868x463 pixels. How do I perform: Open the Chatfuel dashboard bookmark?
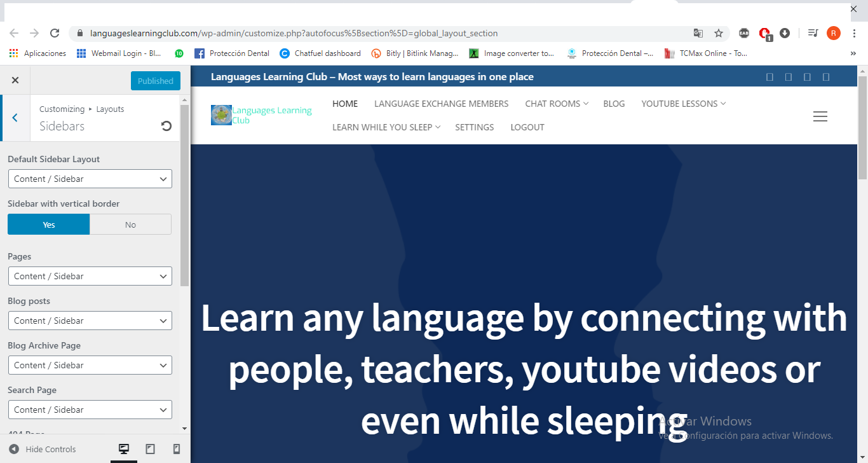click(x=320, y=53)
